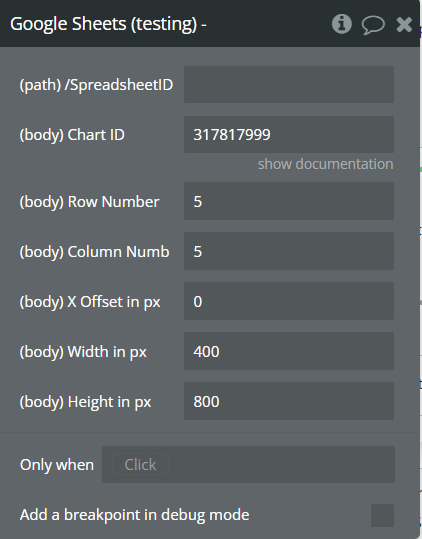Screen dimensions: 422x539
Task: Click into the Row Number value field
Action: [x=289, y=201]
